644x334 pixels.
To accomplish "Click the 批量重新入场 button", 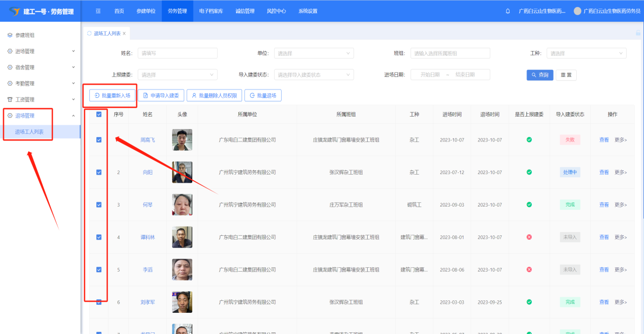I will coord(112,95).
